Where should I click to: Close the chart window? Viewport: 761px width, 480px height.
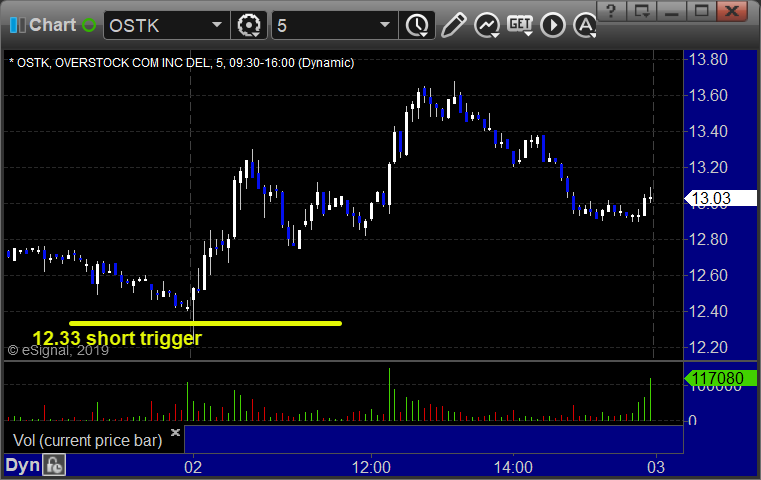732,10
